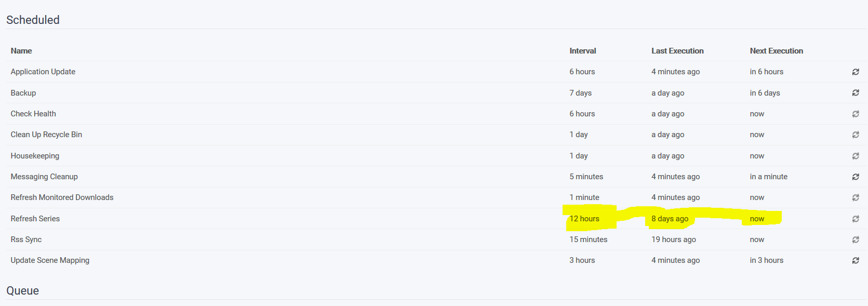Image resolution: width=868 pixels, height=306 pixels.
Task: Click the Name column header
Action: point(21,51)
